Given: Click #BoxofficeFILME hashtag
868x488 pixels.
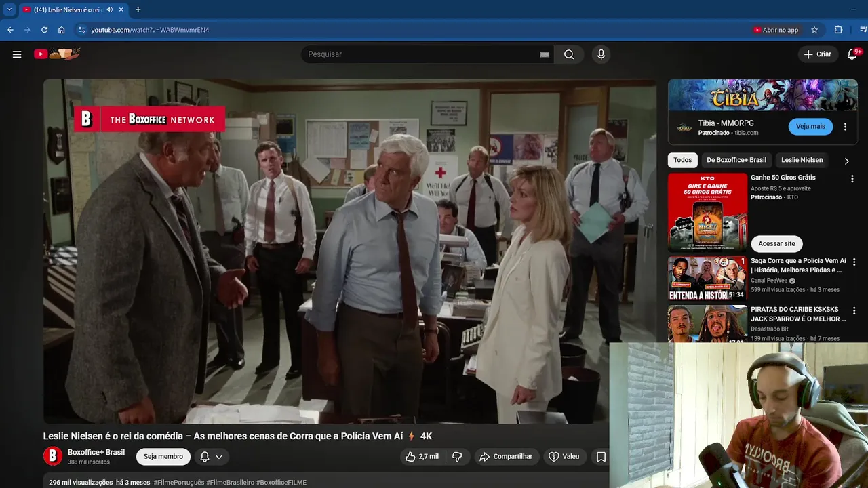Looking at the screenshot, I should point(281,483).
